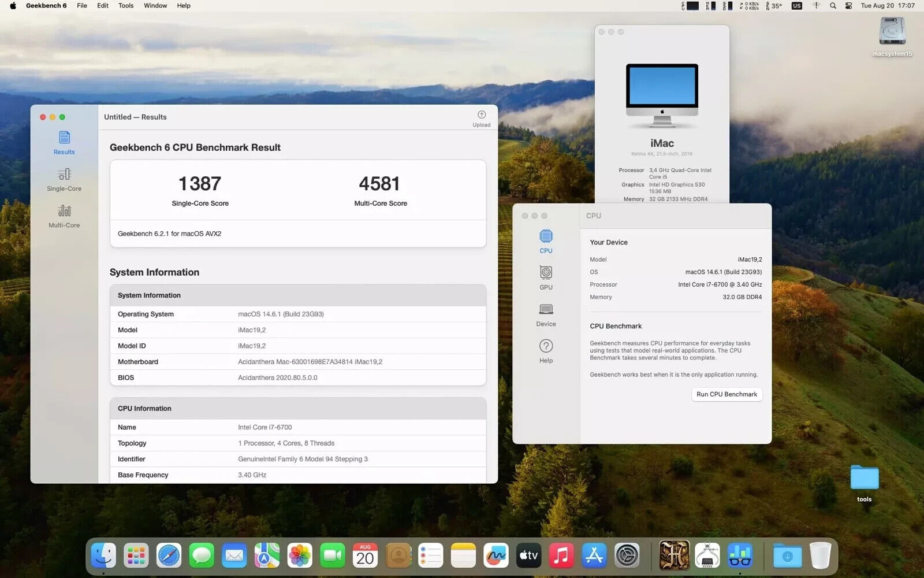Click Memory 32.0 GB DDR4 value
Viewport: 924px width, 578px height.
742,297
